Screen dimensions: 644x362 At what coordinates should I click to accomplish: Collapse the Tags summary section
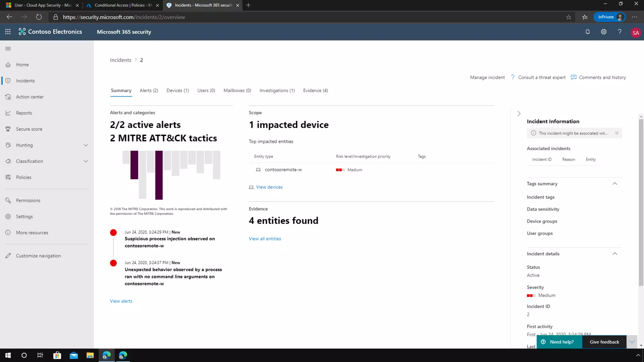click(x=614, y=184)
